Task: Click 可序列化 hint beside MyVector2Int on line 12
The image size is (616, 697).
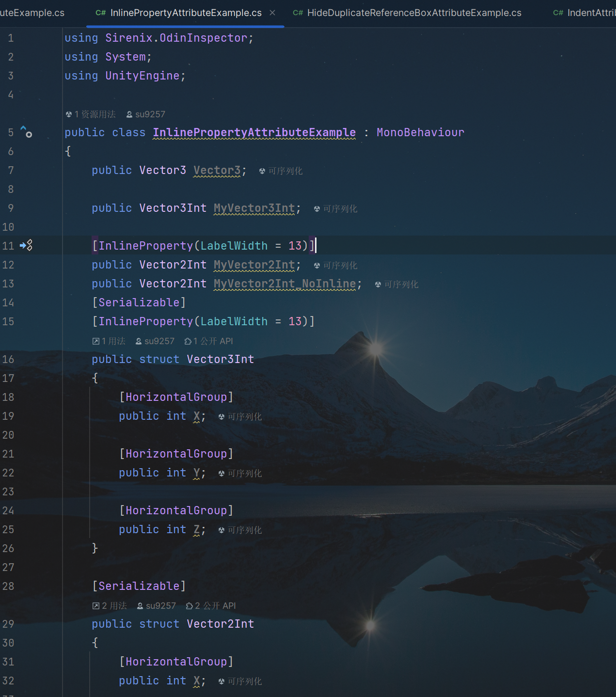Action: 335,266
